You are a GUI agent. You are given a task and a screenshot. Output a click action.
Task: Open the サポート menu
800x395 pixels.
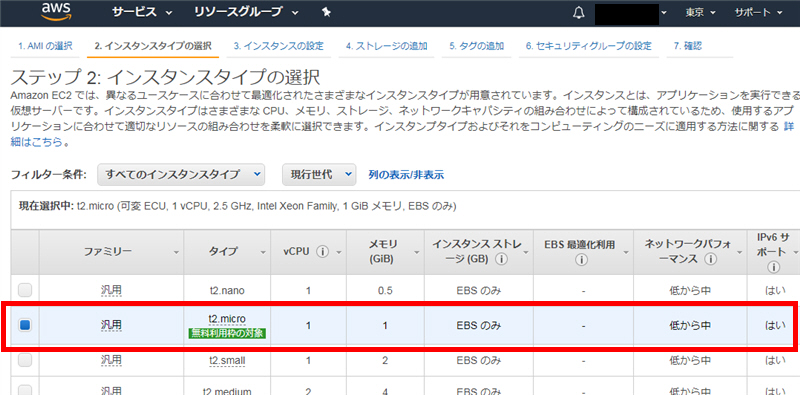[758, 13]
